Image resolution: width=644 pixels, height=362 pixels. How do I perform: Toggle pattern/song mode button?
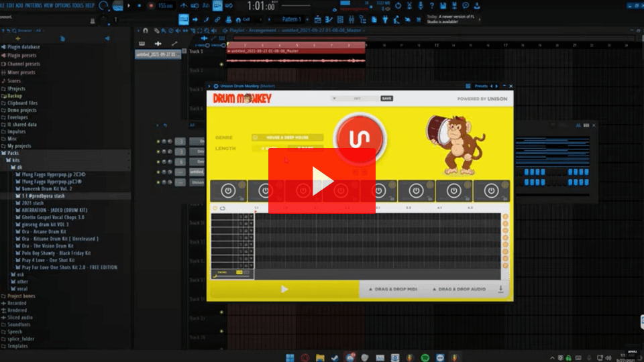[118, 6]
